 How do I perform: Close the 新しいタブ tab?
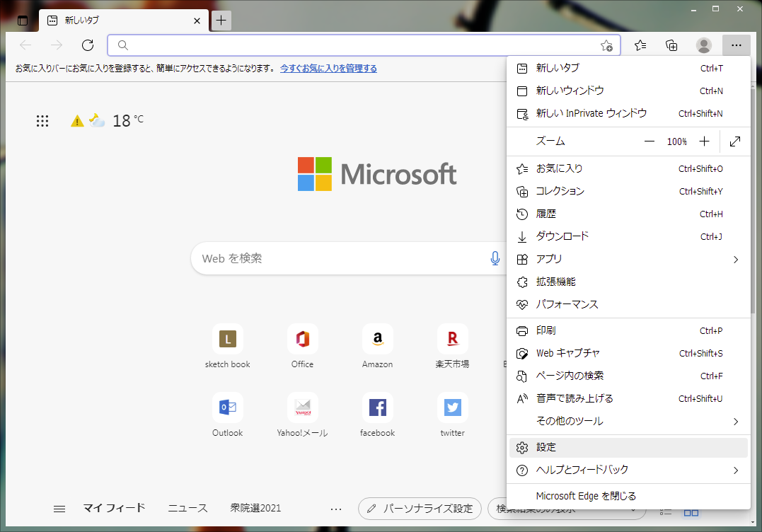[x=197, y=21]
